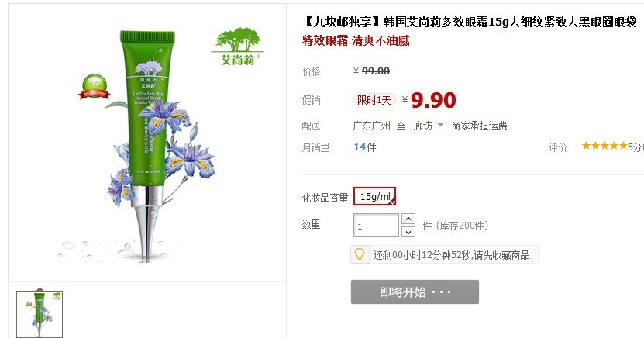
Task: Click the five-star rating icons
Action: (x=604, y=146)
